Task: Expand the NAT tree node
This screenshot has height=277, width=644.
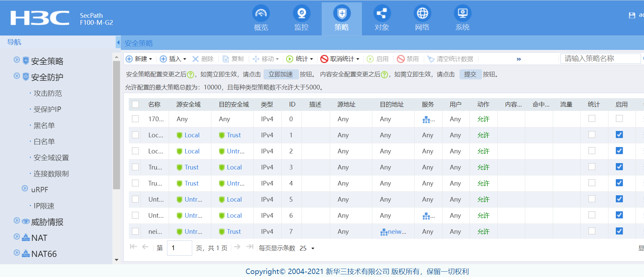Action: [17, 237]
